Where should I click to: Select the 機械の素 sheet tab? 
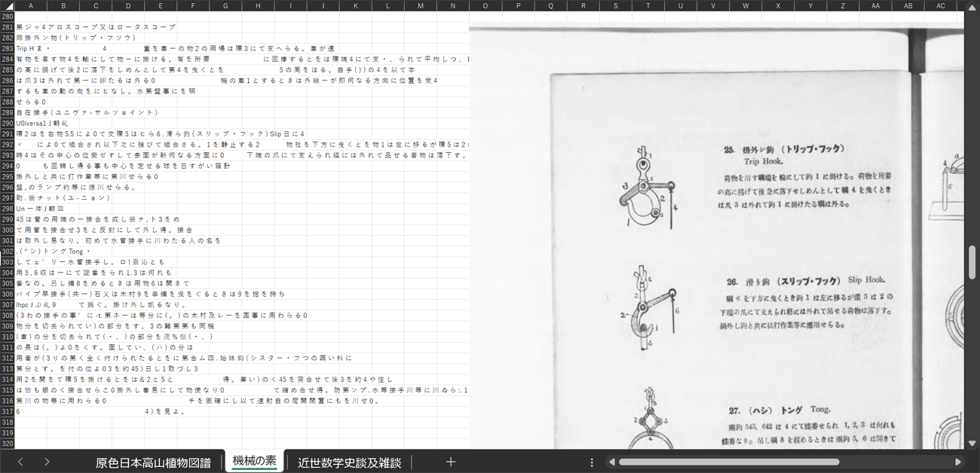click(x=254, y=462)
